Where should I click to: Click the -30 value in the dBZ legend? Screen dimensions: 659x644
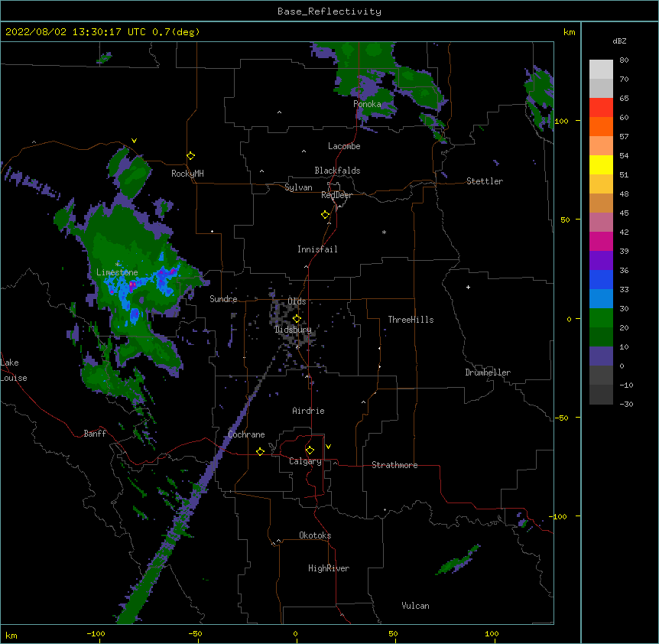[626, 404]
